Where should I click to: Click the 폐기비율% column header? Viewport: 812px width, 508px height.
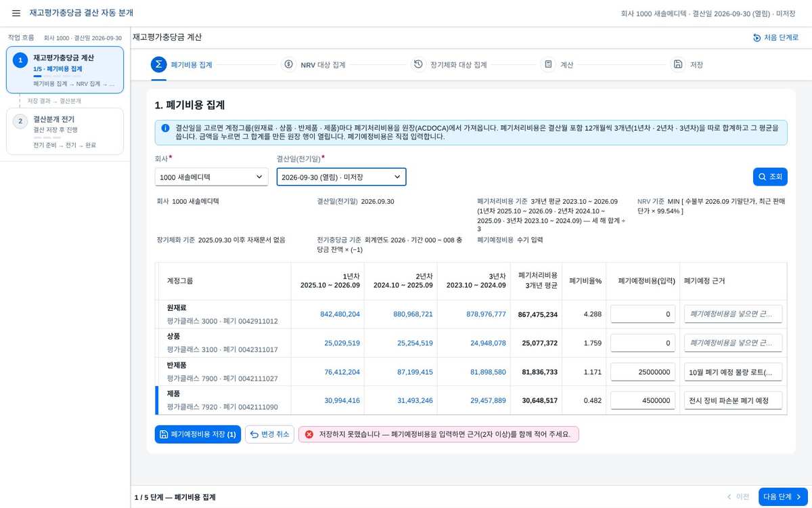[x=585, y=280]
